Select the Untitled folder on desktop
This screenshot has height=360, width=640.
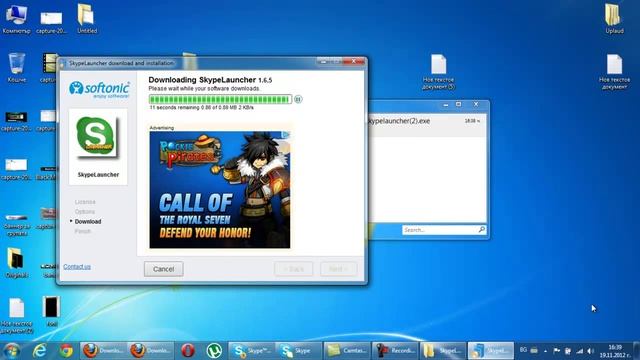tap(87, 18)
